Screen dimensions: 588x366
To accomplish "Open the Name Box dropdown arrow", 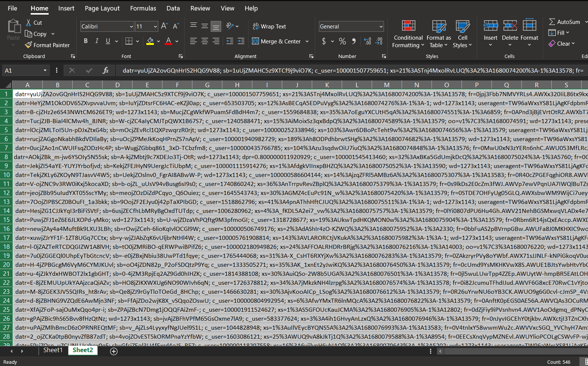I will pos(45,70).
